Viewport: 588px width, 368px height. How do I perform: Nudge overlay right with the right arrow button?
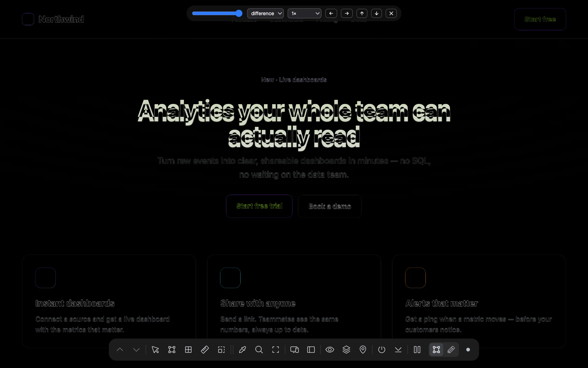[347, 13]
